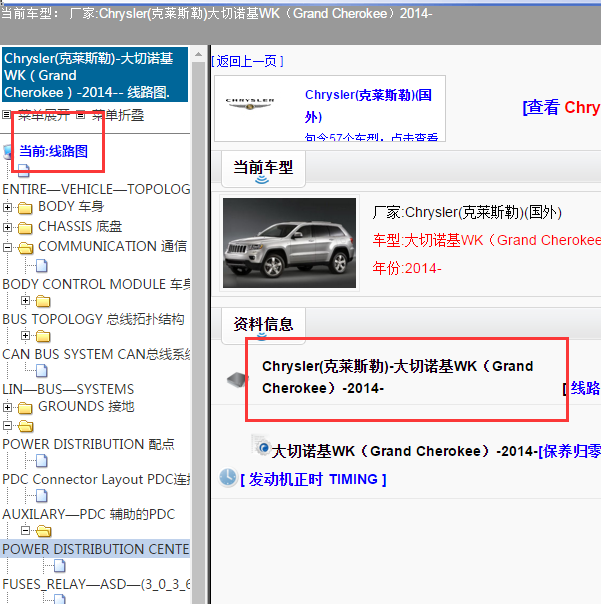Image resolution: width=601 pixels, height=604 pixels.
Task: Select PDC Connector Layout tree item
Action: pos(96,479)
